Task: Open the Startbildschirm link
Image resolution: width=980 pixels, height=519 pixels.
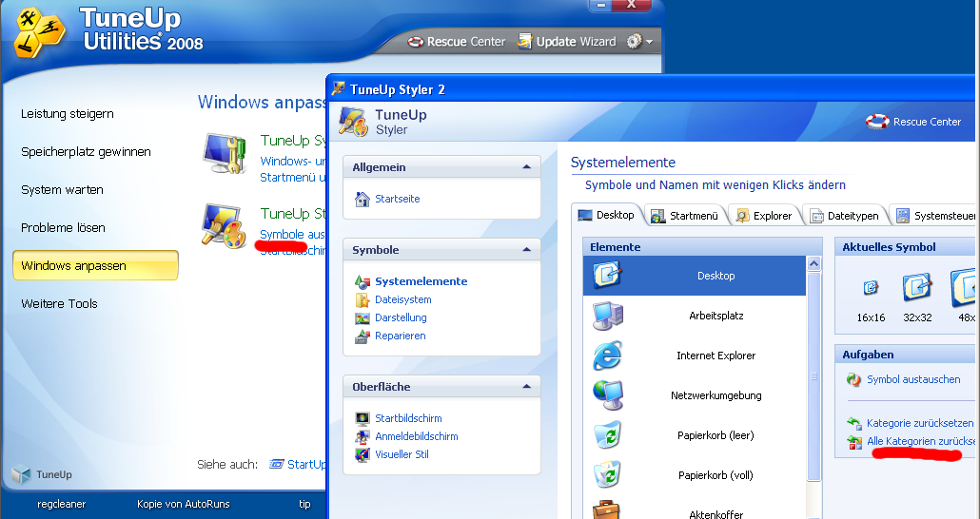Action: click(x=408, y=418)
